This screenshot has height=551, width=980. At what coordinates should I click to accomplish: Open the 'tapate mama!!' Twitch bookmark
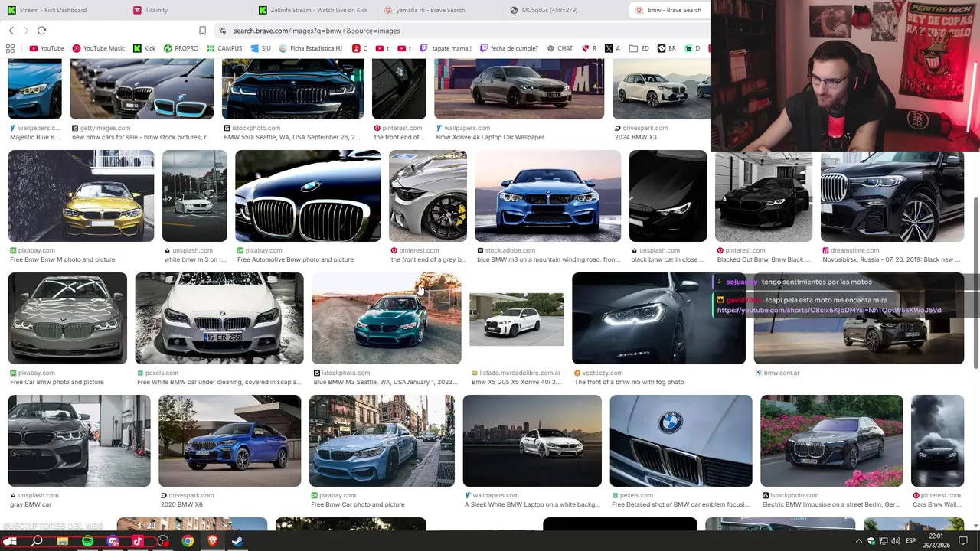tap(446, 48)
